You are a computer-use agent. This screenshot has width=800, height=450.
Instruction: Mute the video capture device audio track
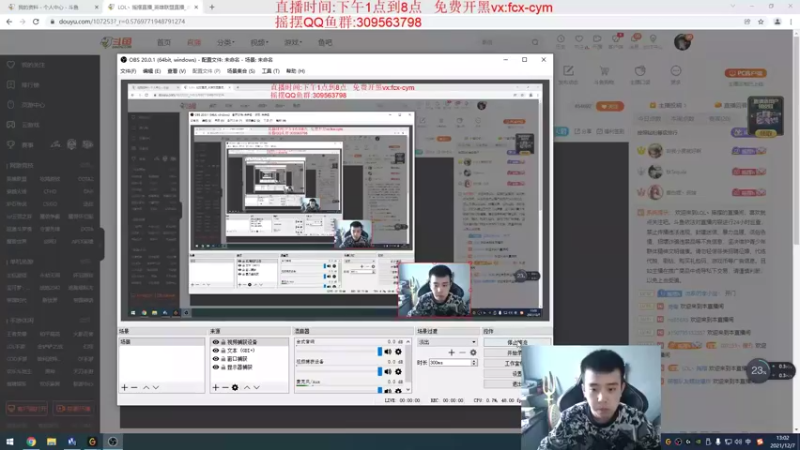(x=388, y=371)
